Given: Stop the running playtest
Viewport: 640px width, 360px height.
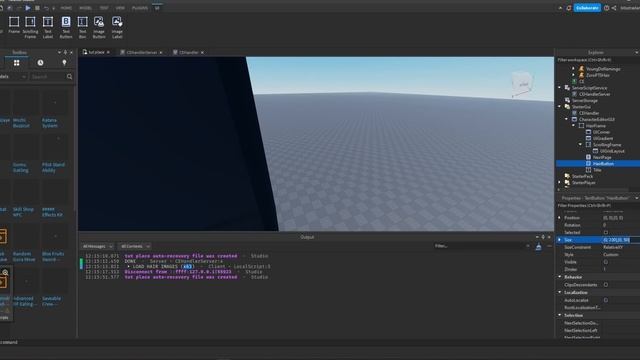Looking at the screenshot, I should 37,8.
